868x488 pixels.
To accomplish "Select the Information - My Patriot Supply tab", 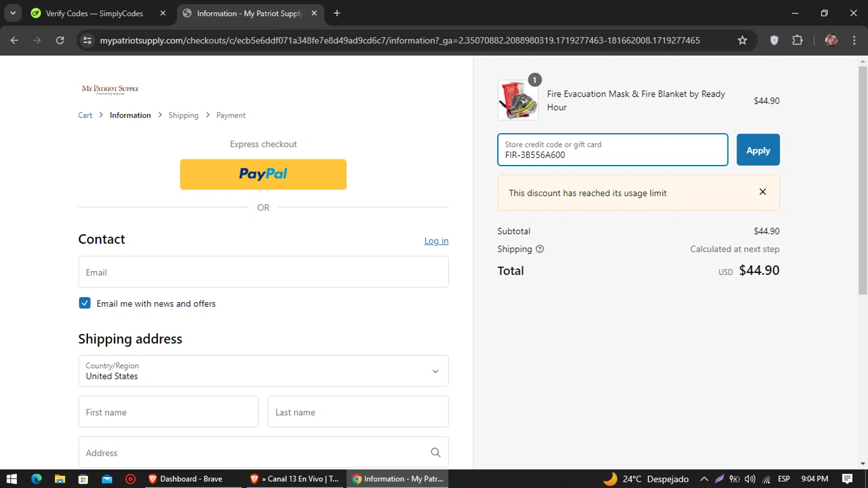I will click(251, 13).
